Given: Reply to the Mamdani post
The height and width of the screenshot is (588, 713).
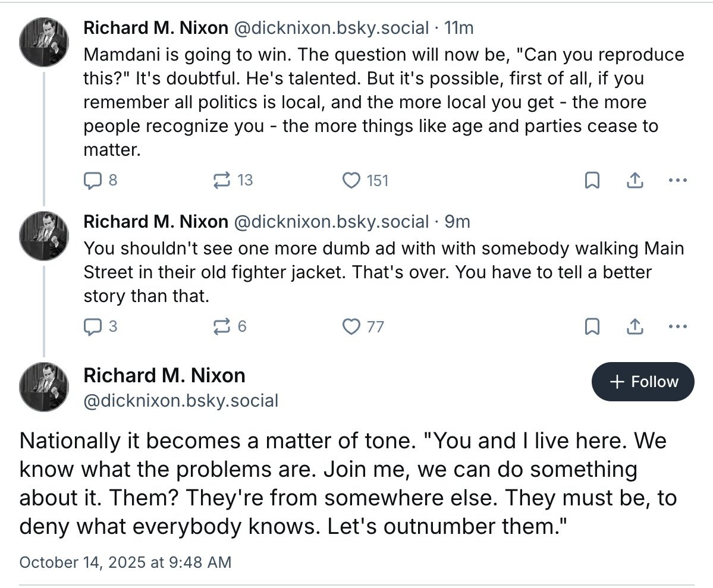Looking at the screenshot, I should (x=93, y=180).
